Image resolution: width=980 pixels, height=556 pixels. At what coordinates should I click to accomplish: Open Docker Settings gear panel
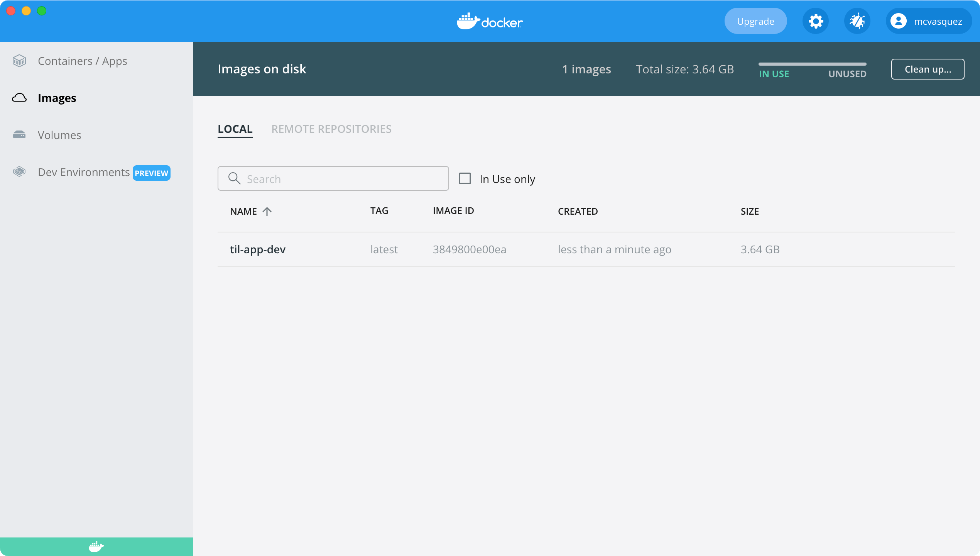click(816, 21)
